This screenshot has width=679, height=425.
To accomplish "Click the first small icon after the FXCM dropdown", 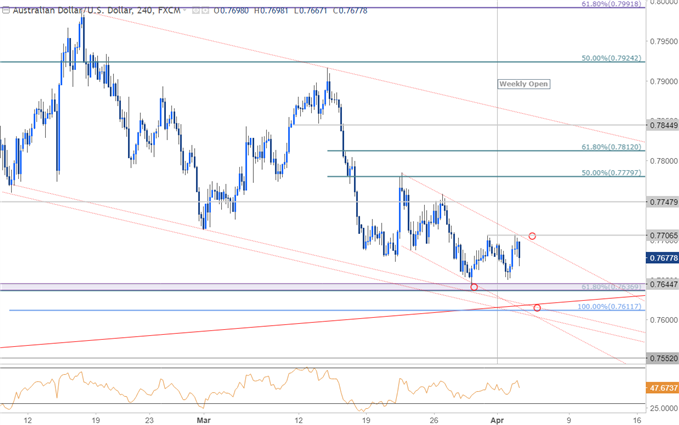I will tap(196, 10).
